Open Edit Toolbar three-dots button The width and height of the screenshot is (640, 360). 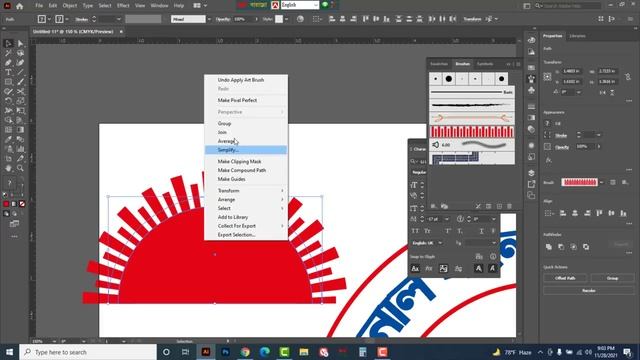pos(14,236)
